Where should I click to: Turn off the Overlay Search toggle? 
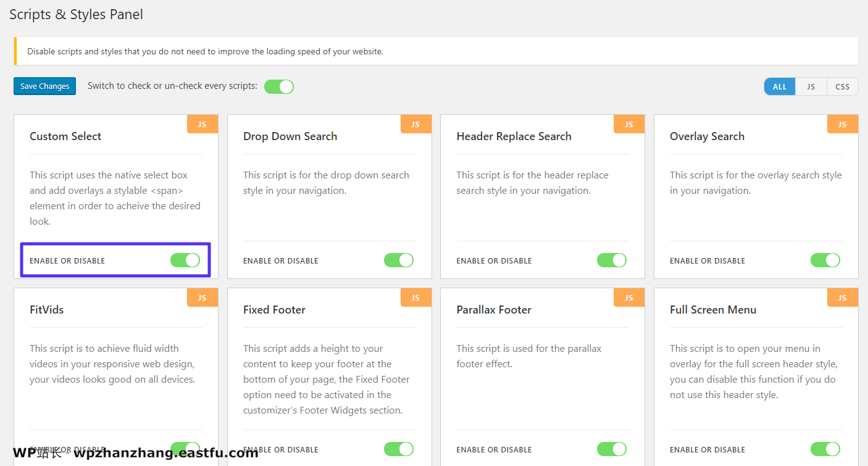coord(825,260)
